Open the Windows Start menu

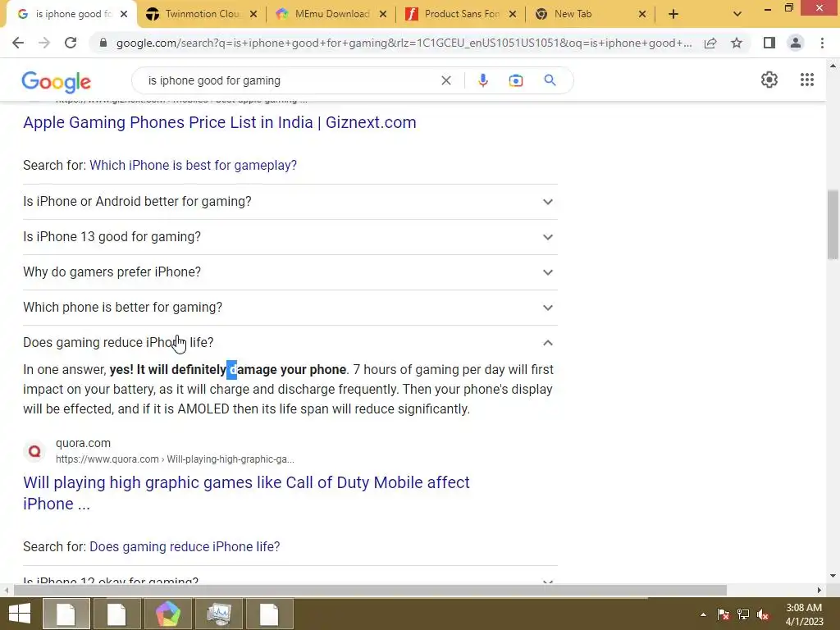pos(20,614)
